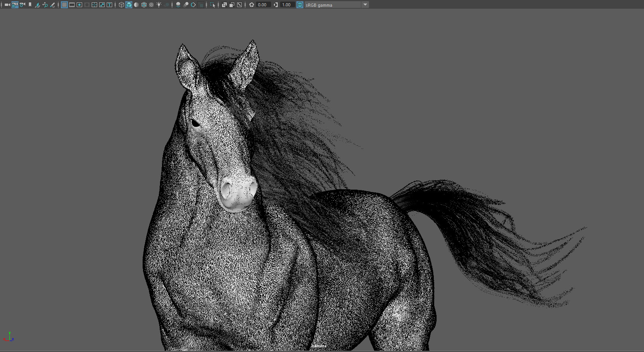Screen dimensions: 644x352
Task: Select the Grease Pencil tool
Action: 53,5
